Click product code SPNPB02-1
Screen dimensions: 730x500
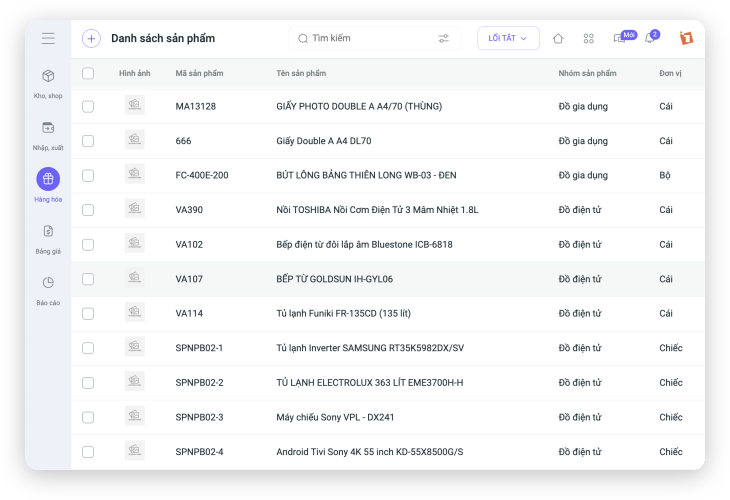click(x=199, y=348)
